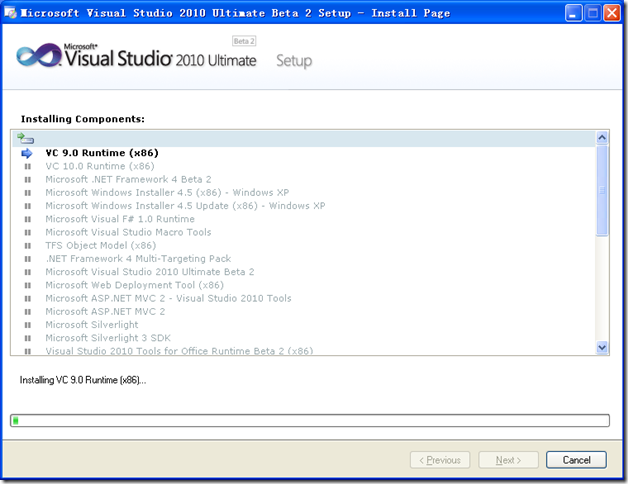Viewport: 628px width, 484px height.
Task: Click the scroll down arrow of components list
Action: click(x=602, y=347)
